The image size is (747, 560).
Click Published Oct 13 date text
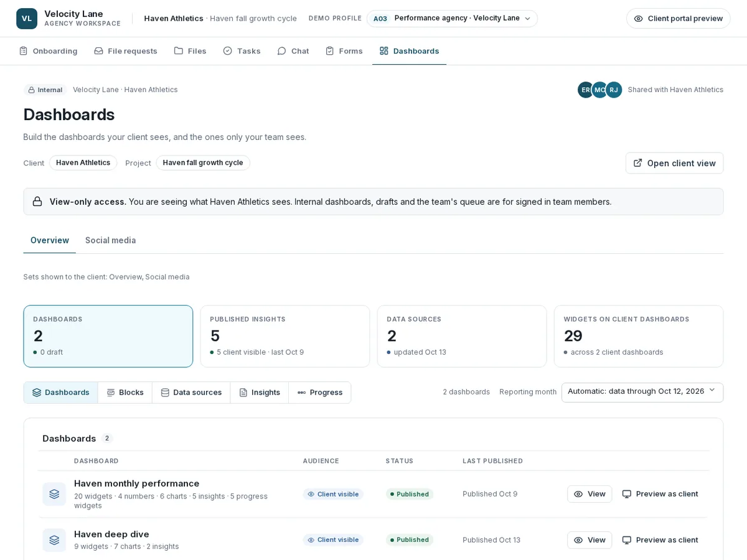tap(492, 540)
